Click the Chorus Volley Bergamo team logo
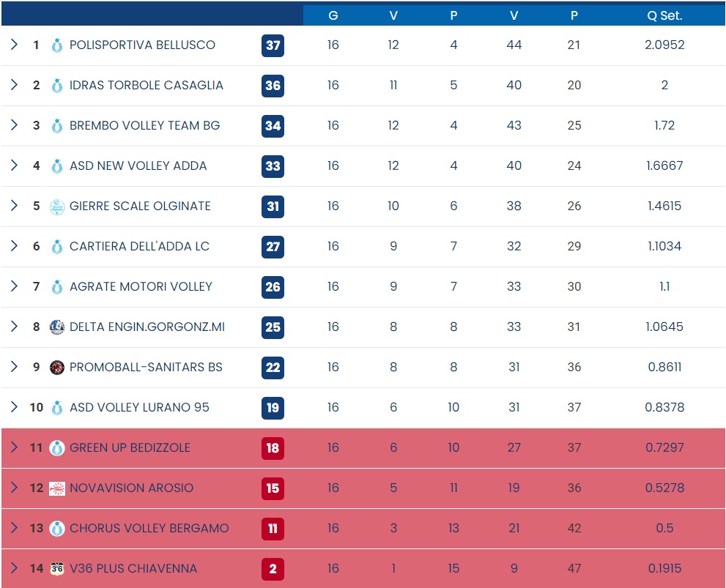 (x=57, y=529)
